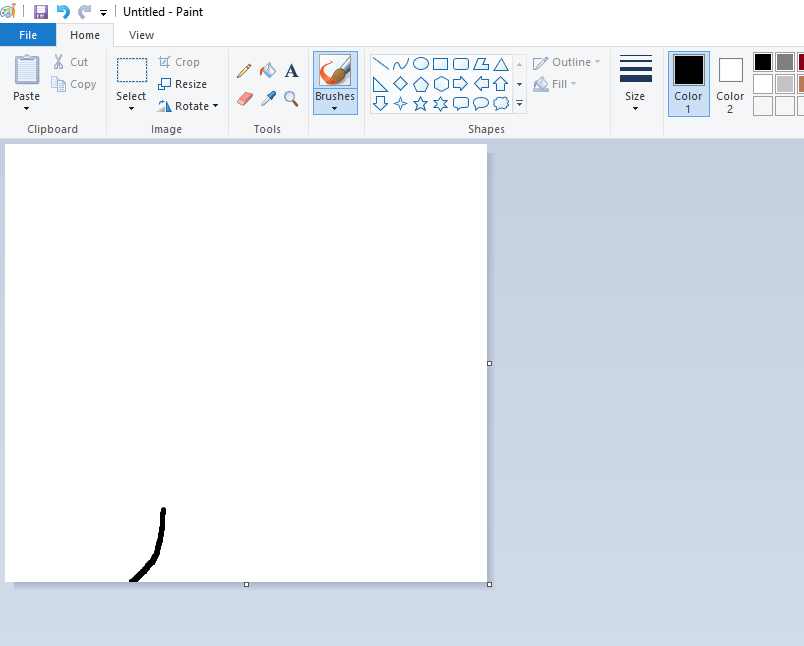Expand the Shapes gallery with More arrow
Image resolution: width=804 pixels, height=646 pixels.
point(519,104)
